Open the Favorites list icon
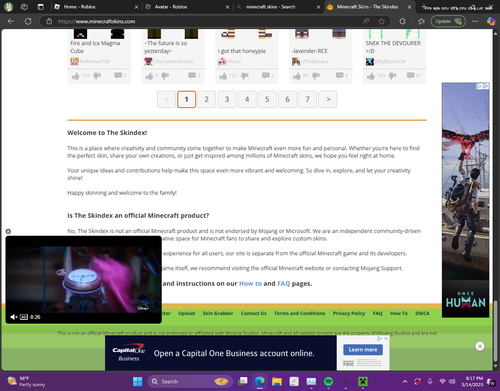Image resolution: width=500 pixels, height=391 pixels. pyautogui.click(x=421, y=21)
